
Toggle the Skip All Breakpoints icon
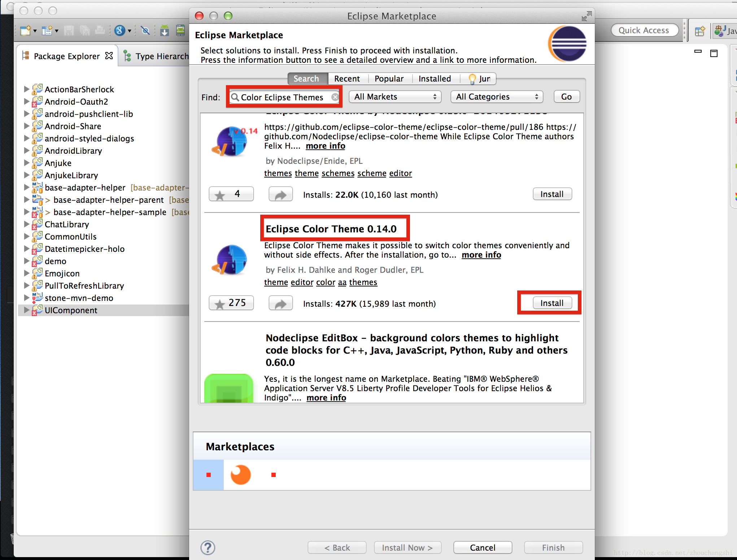click(x=145, y=31)
